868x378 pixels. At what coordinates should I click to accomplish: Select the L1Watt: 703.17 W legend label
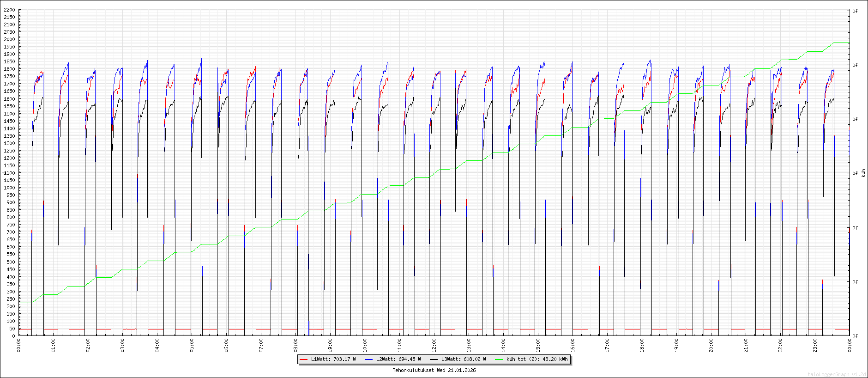(333, 360)
